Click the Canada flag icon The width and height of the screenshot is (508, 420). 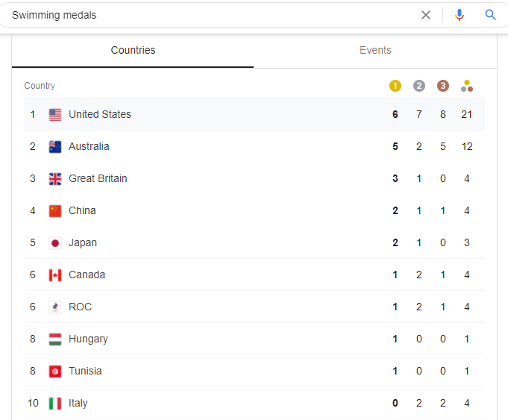pos(55,275)
